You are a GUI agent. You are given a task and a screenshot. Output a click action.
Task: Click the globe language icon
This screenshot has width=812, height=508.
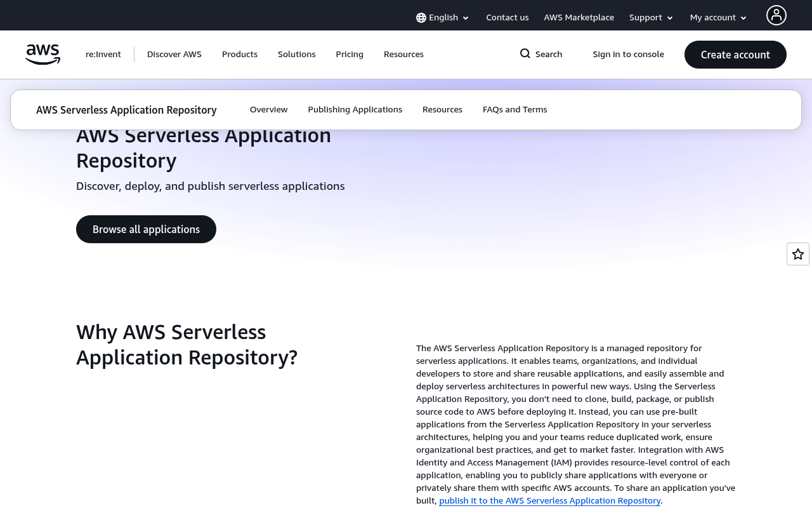[421, 18]
